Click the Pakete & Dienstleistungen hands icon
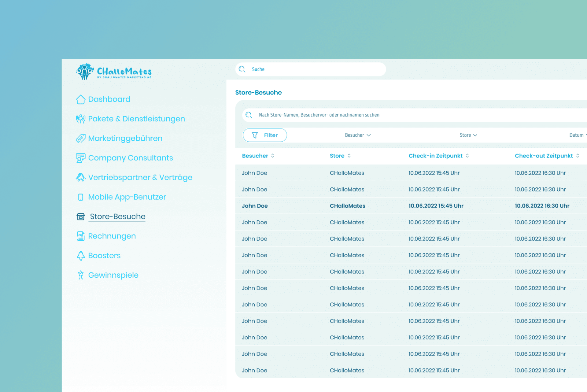Image resolution: width=587 pixels, height=392 pixels. (80, 119)
